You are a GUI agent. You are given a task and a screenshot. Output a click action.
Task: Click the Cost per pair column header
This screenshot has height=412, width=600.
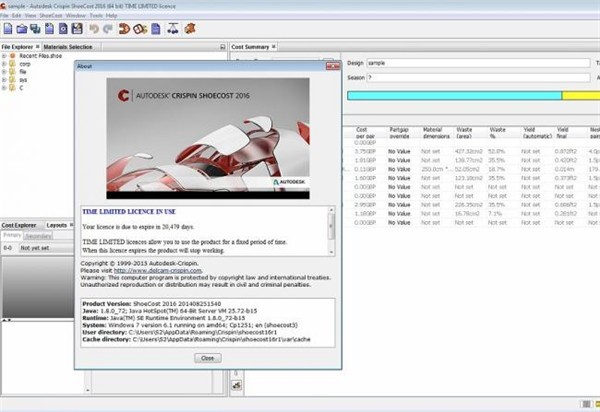pyautogui.click(x=365, y=133)
